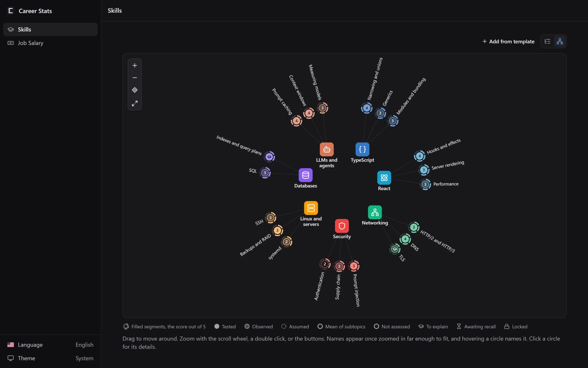Open the TypeScript skill node

[x=362, y=149]
